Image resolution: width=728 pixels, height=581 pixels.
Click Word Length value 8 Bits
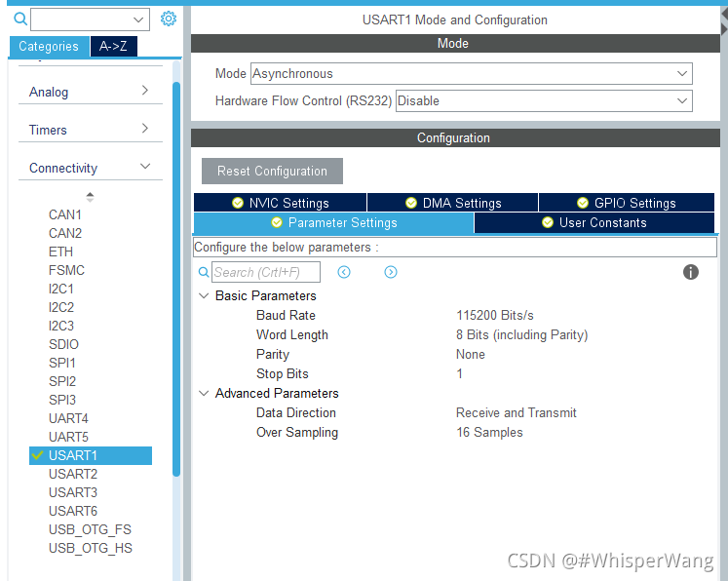(x=521, y=334)
